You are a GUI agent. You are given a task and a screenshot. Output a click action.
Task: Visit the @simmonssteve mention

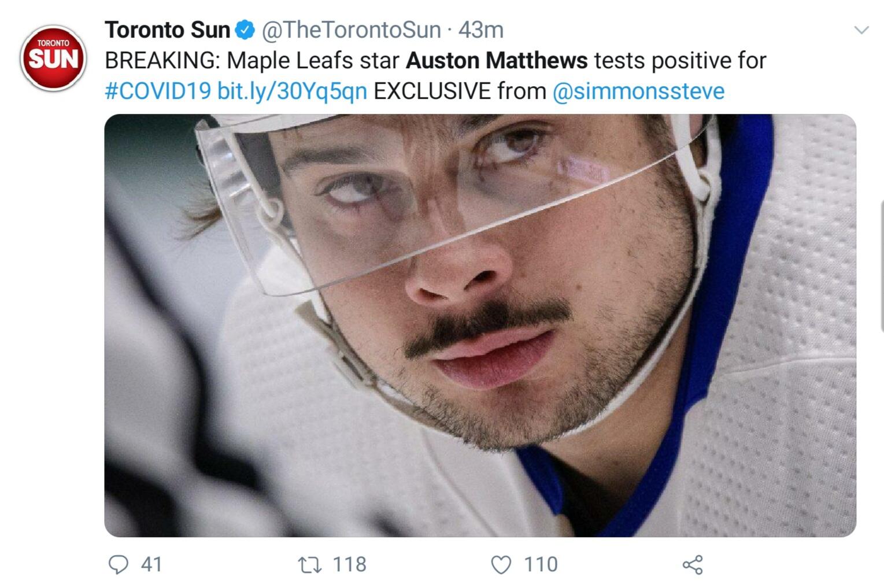(638, 91)
